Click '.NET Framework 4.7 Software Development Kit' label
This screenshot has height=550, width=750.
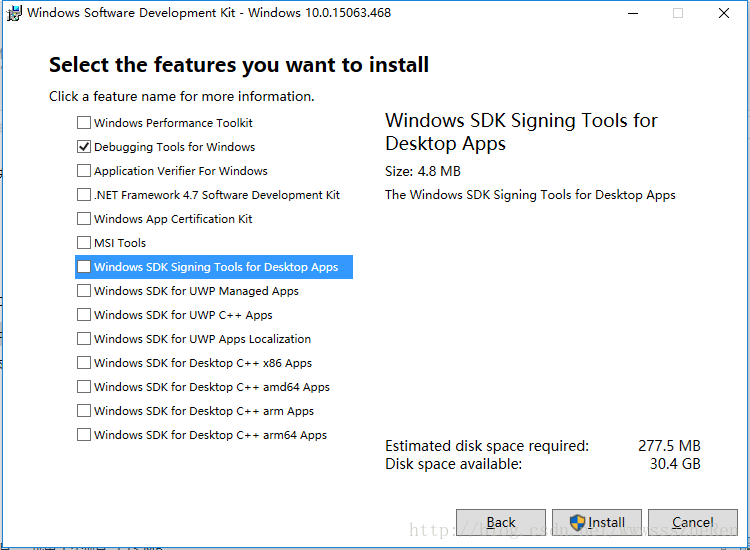tap(217, 195)
